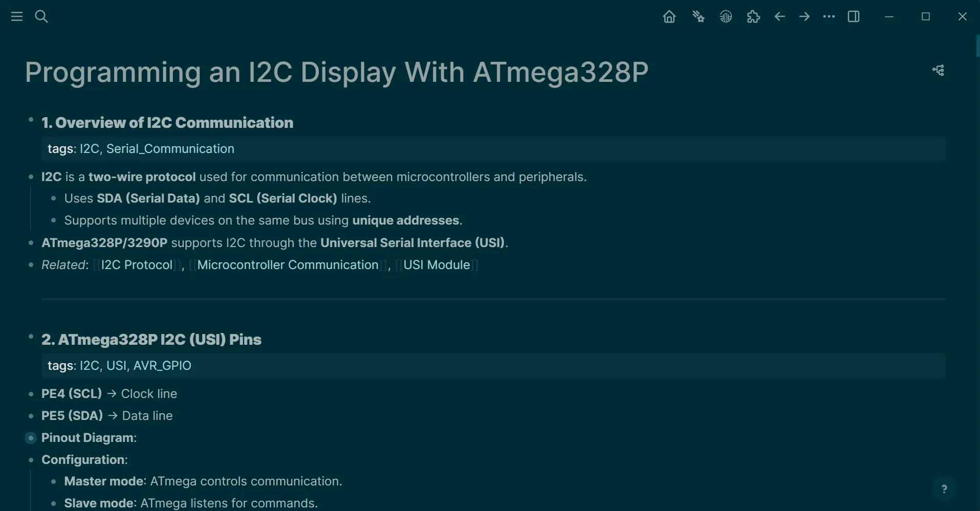
Task: Collapse the Configuration block bullet
Action: coord(31,460)
